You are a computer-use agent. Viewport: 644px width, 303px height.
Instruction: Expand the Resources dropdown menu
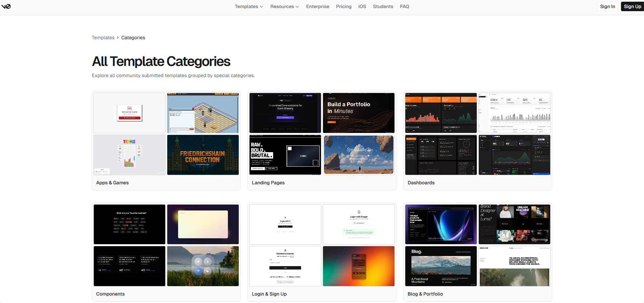284,6
